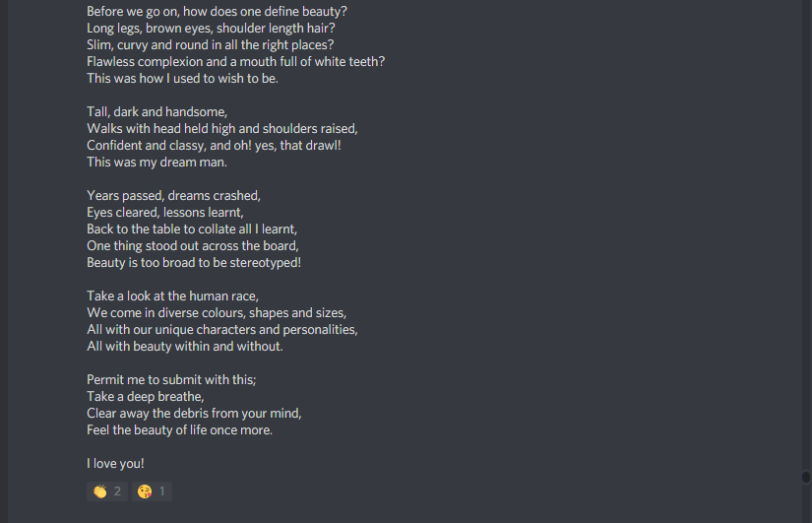The height and width of the screenshot is (523, 812).
Task: Click 'Clear away the debris from your mind,'
Action: click(x=194, y=413)
